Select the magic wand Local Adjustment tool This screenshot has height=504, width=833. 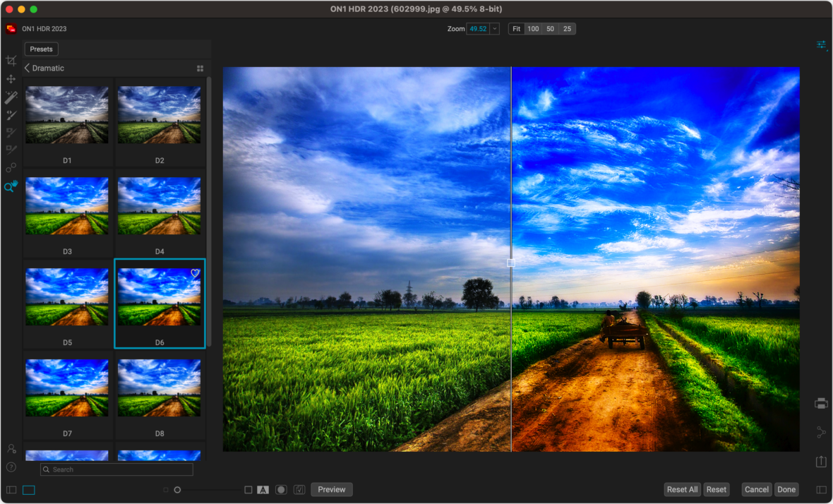click(11, 97)
